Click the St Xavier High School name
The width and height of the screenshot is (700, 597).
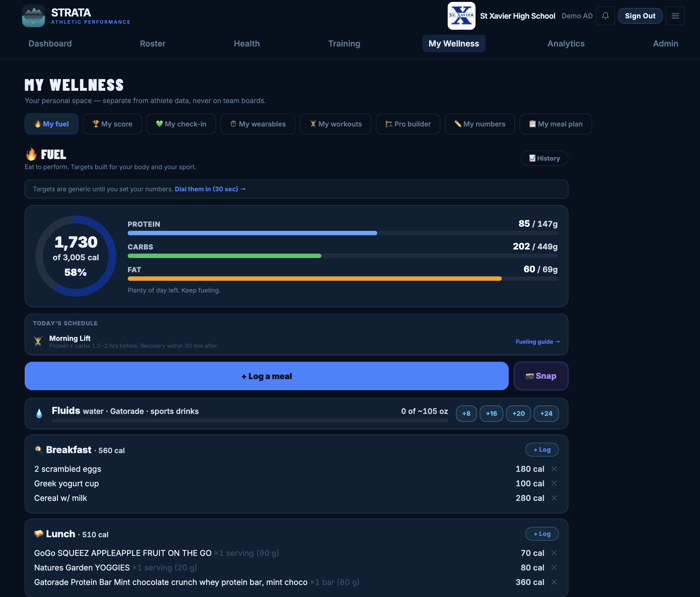tap(517, 16)
